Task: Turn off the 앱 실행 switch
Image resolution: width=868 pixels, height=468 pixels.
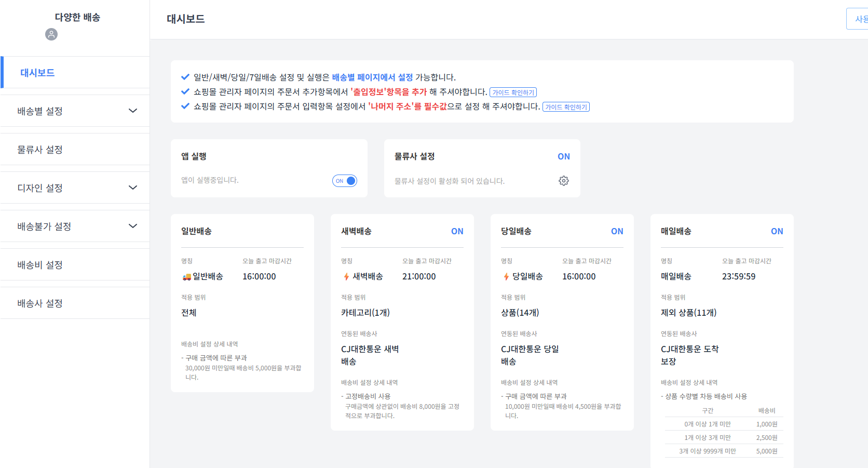Action: [x=344, y=180]
